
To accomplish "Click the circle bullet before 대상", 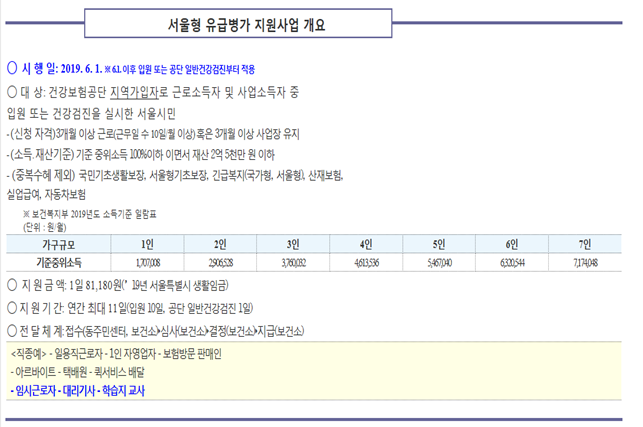I will [x=12, y=91].
